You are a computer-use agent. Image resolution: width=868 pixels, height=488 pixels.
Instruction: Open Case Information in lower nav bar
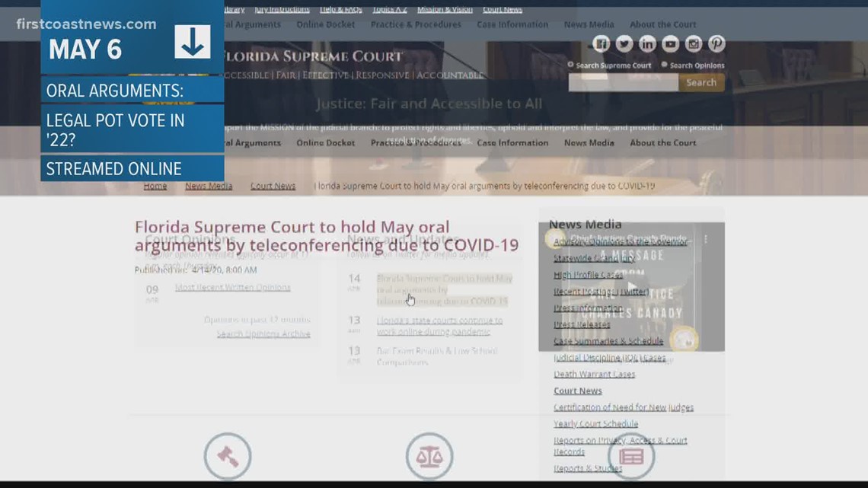tap(512, 143)
